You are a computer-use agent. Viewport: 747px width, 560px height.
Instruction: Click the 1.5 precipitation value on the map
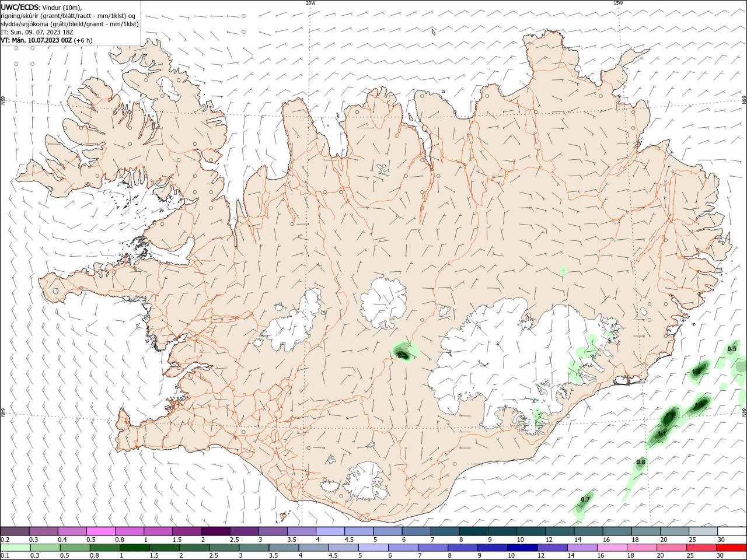coord(700,404)
